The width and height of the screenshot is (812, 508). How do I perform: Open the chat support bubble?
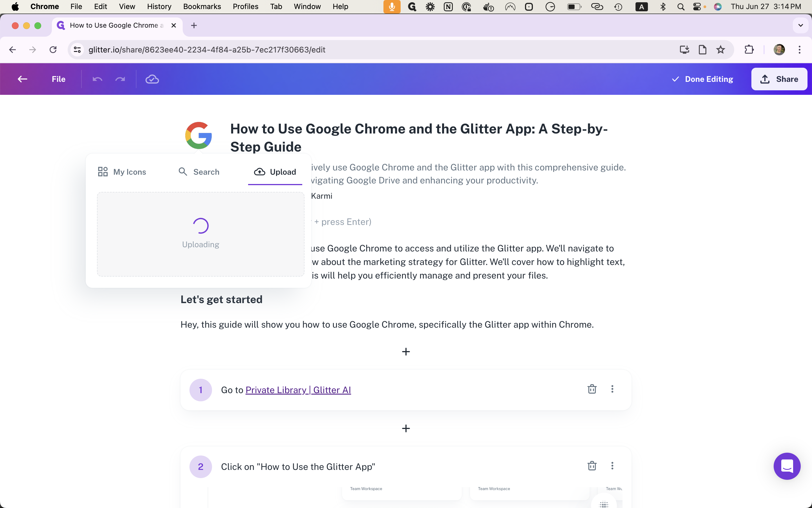click(787, 466)
